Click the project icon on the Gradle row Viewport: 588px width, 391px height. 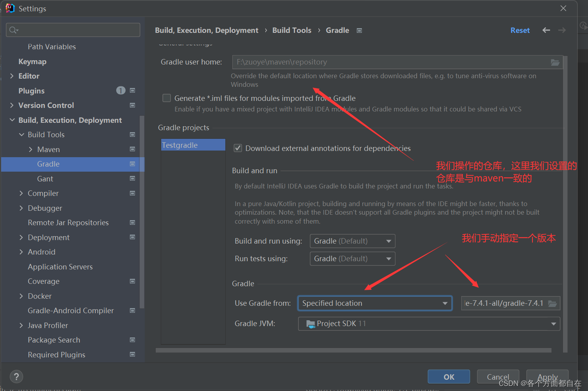[x=132, y=164]
